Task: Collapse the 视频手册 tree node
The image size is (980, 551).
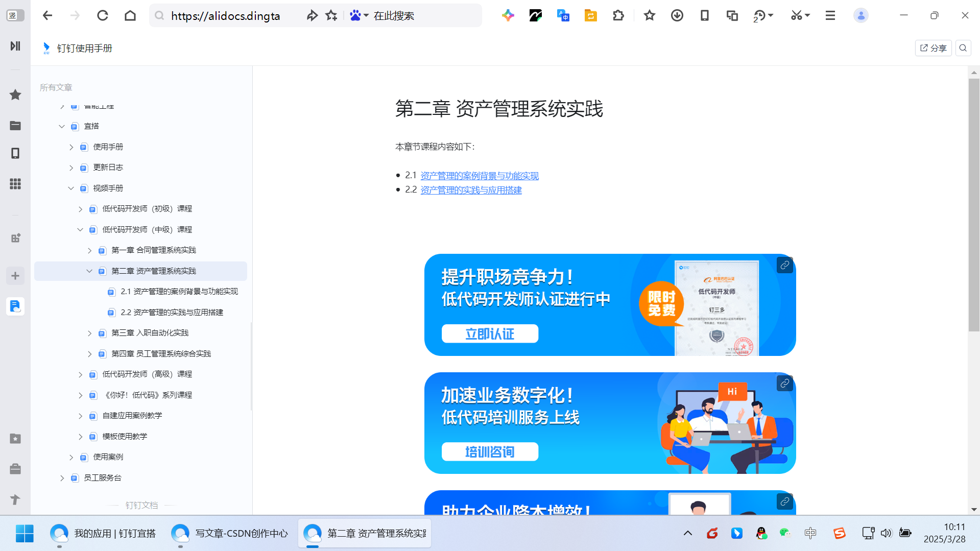Action: tap(71, 188)
